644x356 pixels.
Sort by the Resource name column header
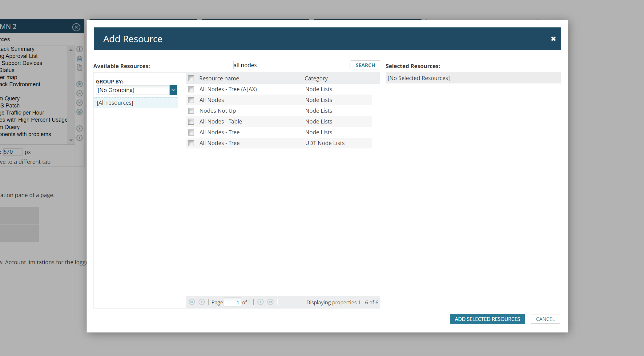[219, 78]
